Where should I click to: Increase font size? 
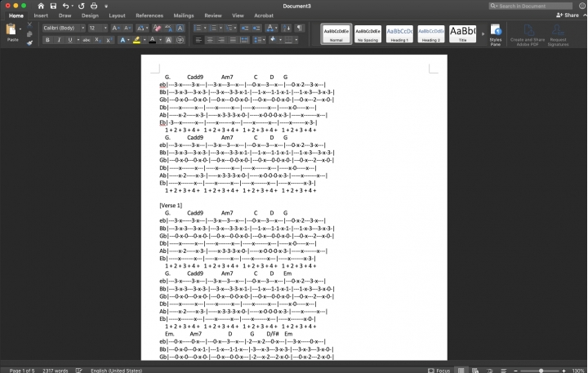[x=116, y=28]
